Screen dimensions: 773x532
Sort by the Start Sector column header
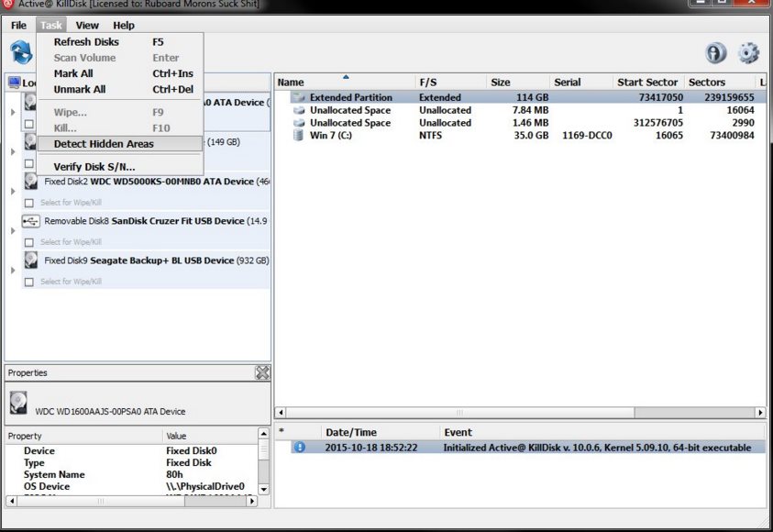(x=649, y=83)
